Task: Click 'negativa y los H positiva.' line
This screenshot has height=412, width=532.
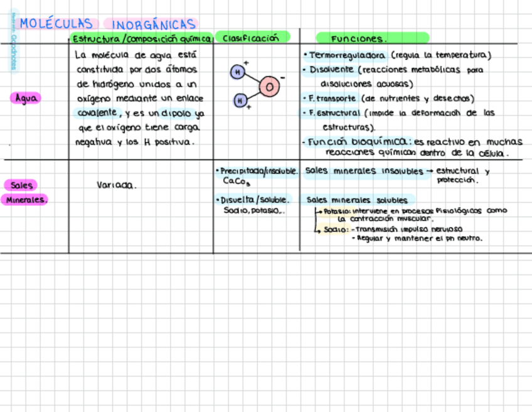Action: point(135,142)
